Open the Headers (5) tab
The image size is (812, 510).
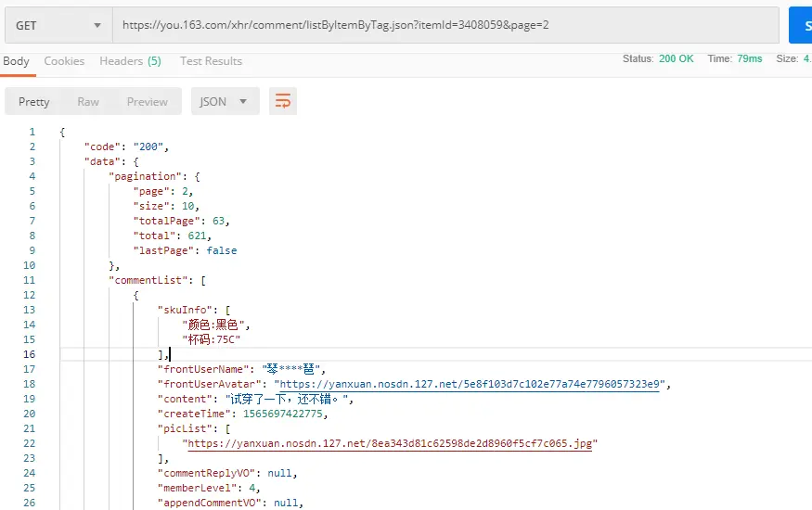(x=130, y=61)
